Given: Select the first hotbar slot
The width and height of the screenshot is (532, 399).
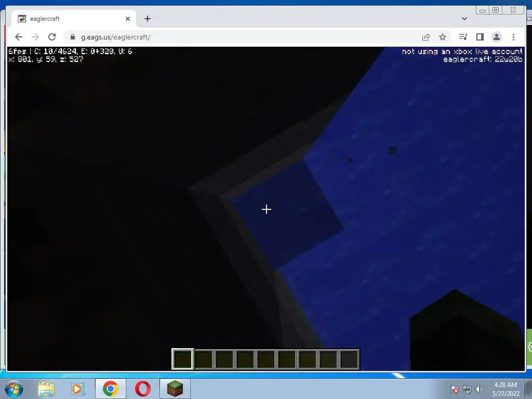Looking at the screenshot, I should 183,360.
